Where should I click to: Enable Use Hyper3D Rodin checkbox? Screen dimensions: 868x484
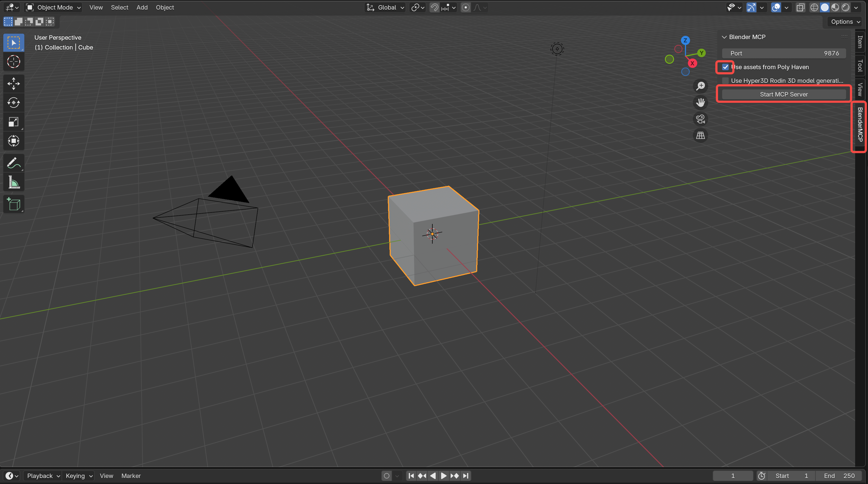pos(725,81)
